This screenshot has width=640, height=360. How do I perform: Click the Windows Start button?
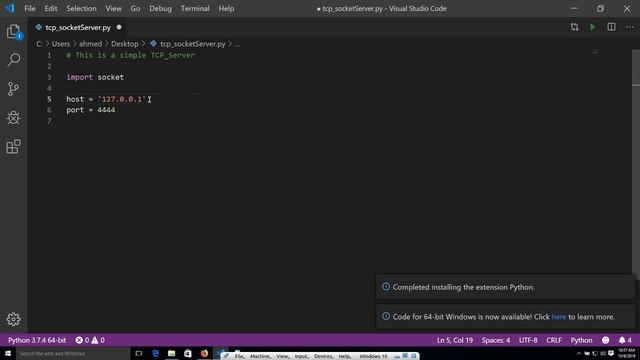point(8,353)
